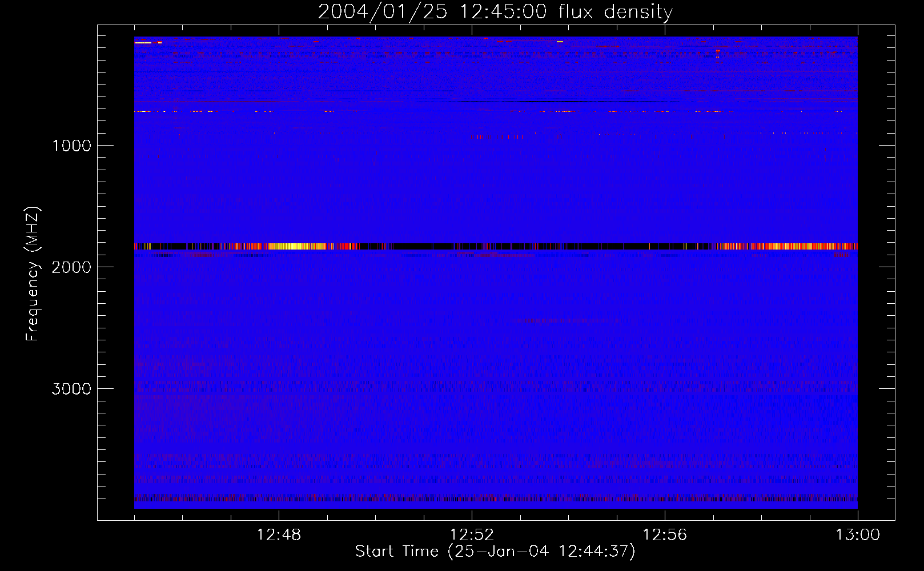Click the 12:56 time tick label

coord(665,535)
